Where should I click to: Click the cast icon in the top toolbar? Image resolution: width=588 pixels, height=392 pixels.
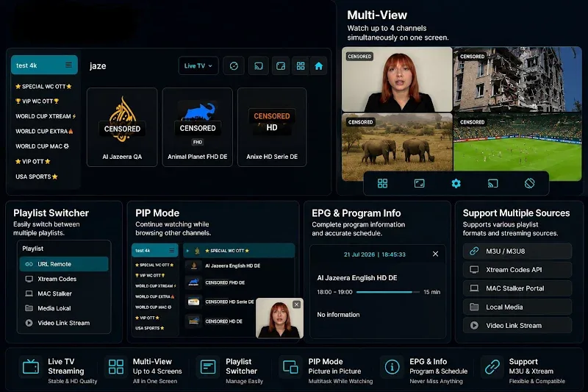259,66
